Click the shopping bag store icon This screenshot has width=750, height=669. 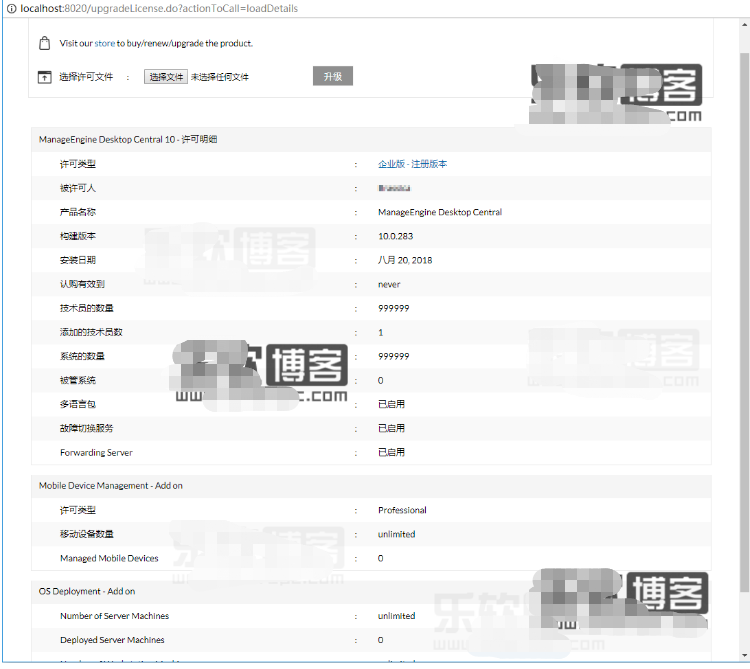coord(44,43)
